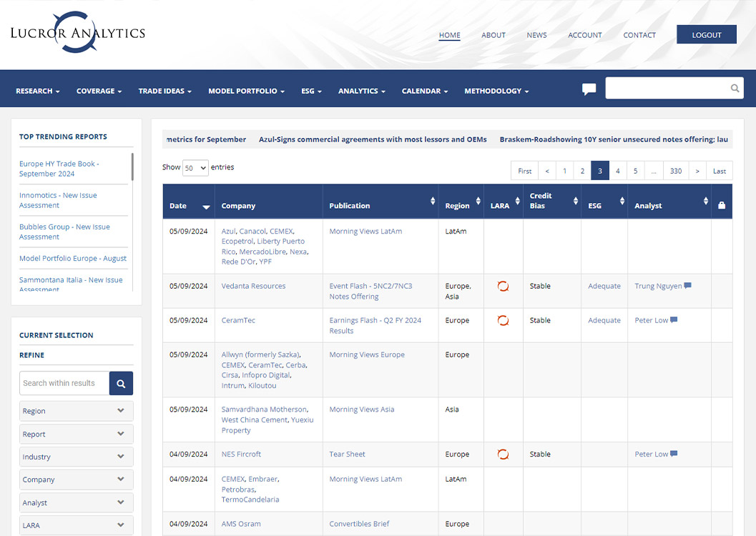756x536 pixels.
Task: Open Europe HY Trade Book September 2024 report
Action: [x=59, y=169]
